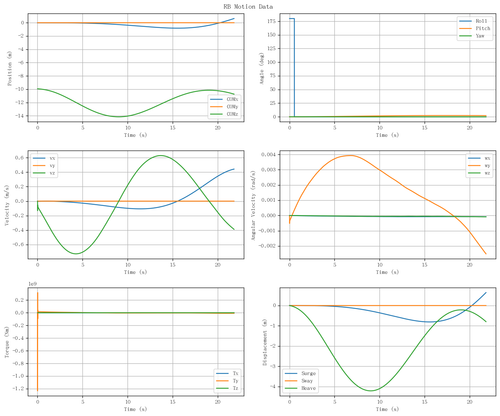Click the "175" tick on the Angle axis
The image size is (500, 416).
(x=271, y=21)
